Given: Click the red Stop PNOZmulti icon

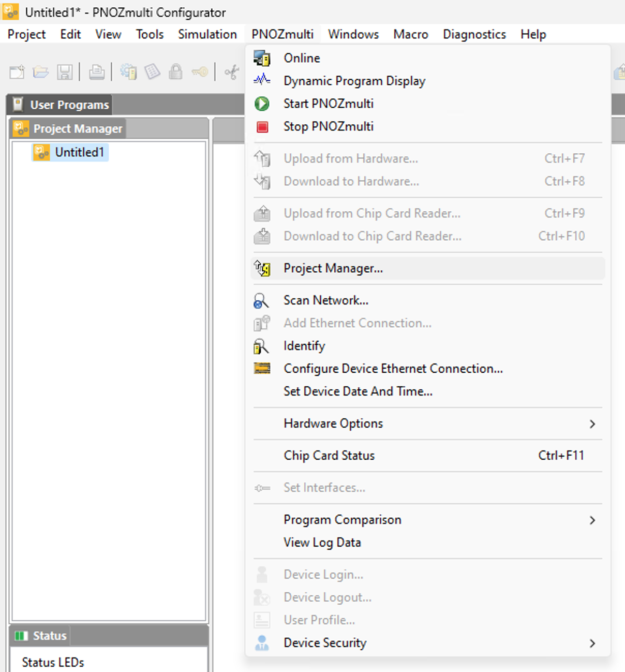Looking at the screenshot, I should click(262, 126).
